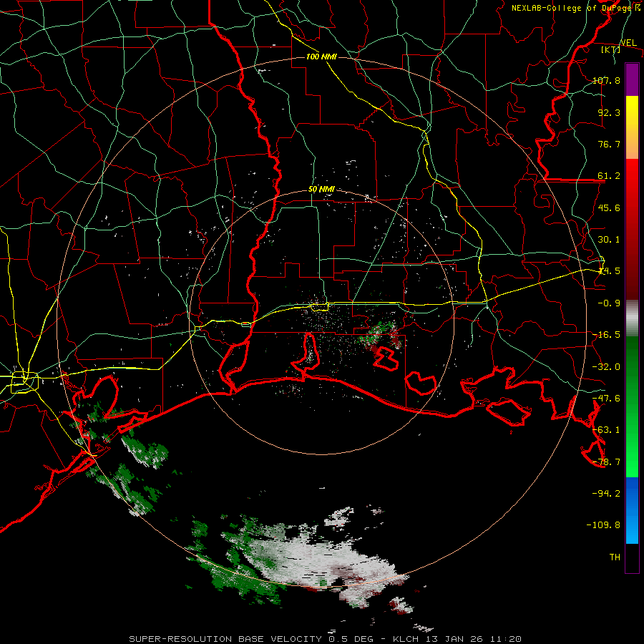The height and width of the screenshot is (644, 644).
Task: Click the 30.1 velocity scale value
Action: coord(609,239)
